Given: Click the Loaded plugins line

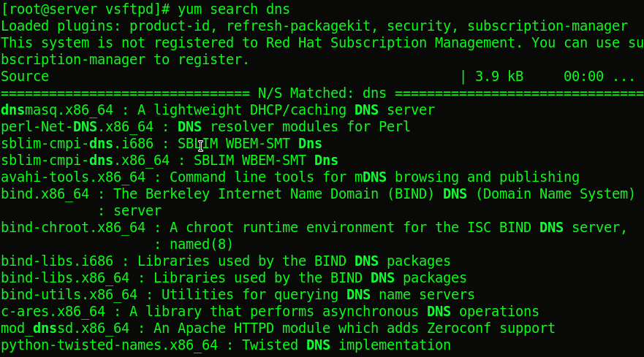Looking at the screenshot, I should coord(314,26).
